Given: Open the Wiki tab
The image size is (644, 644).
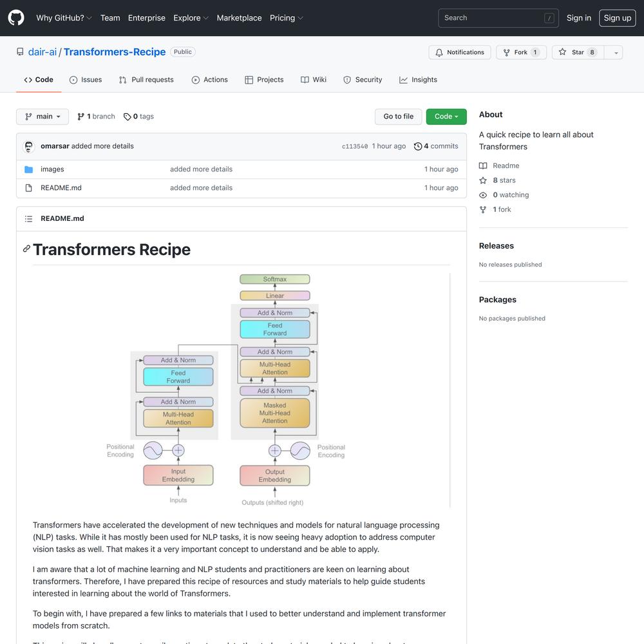Looking at the screenshot, I should (314, 80).
